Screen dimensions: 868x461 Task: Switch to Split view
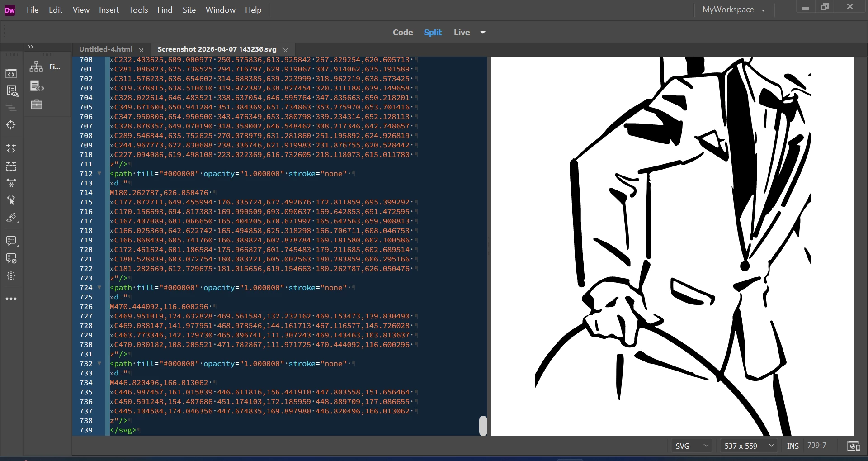(433, 33)
